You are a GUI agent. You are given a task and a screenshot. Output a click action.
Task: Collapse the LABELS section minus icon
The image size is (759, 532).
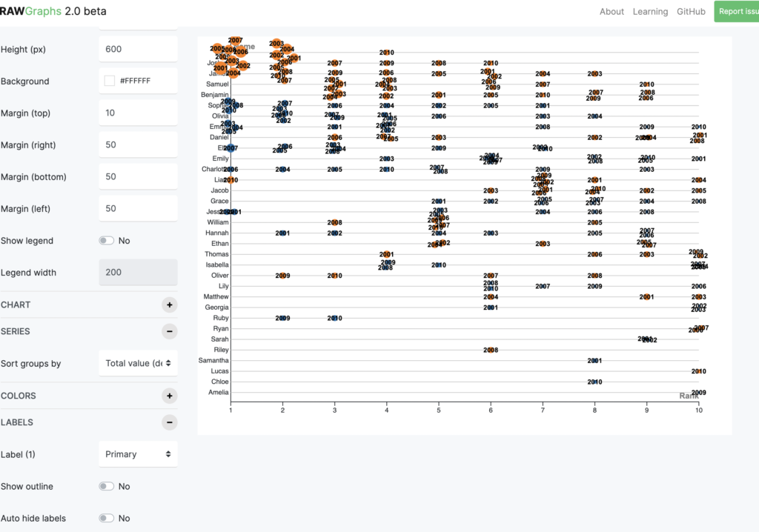tap(170, 422)
